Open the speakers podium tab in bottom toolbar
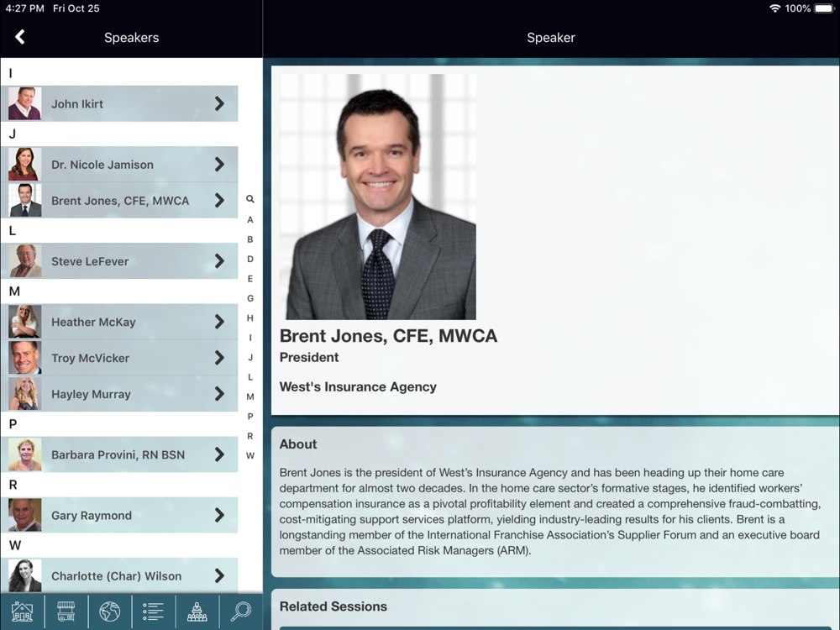The height and width of the screenshot is (630, 840). 197,612
